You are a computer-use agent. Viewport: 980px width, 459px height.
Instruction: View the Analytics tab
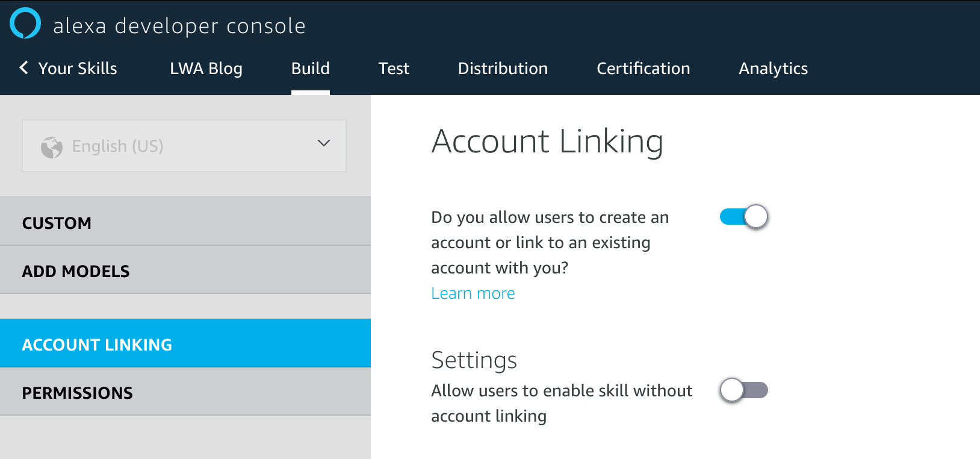click(774, 69)
